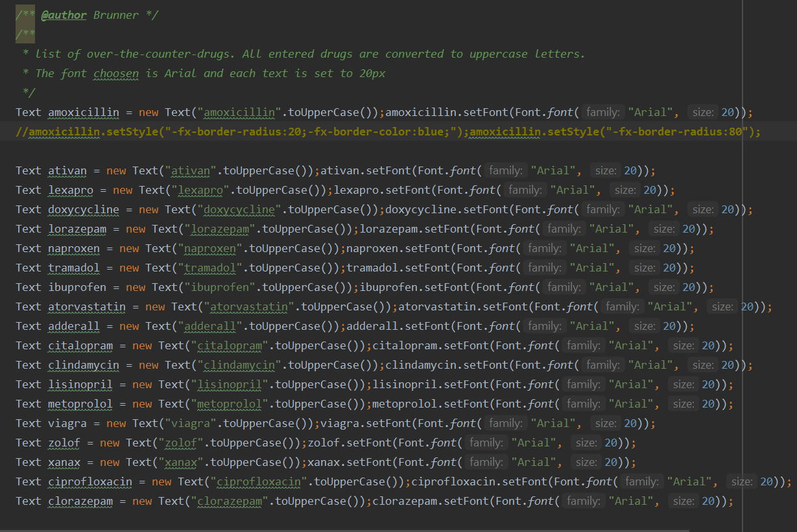Screen dimensions: 797x532
Task: Click the misspelled word choosen in the comment
Action: click(116, 73)
